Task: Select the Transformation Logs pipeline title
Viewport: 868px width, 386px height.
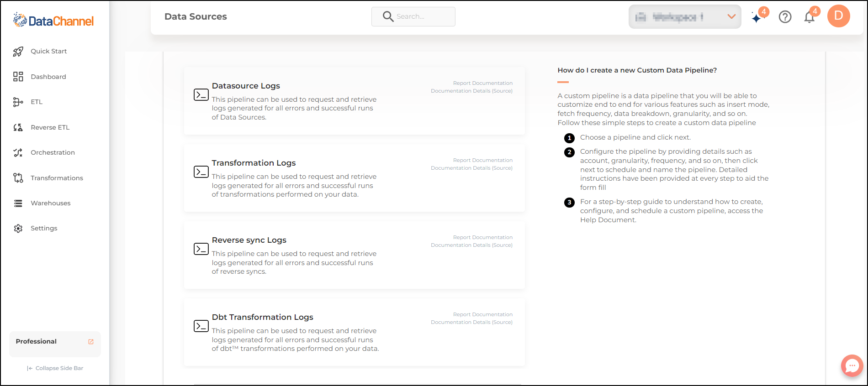Action: click(x=254, y=163)
